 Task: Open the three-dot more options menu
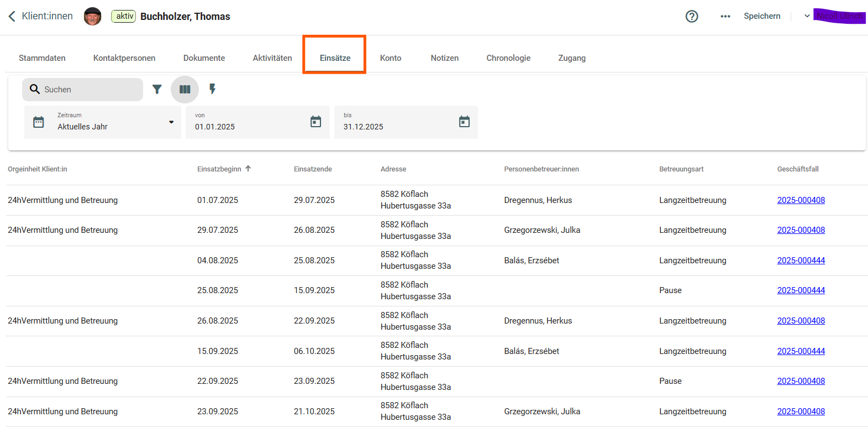(725, 16)
